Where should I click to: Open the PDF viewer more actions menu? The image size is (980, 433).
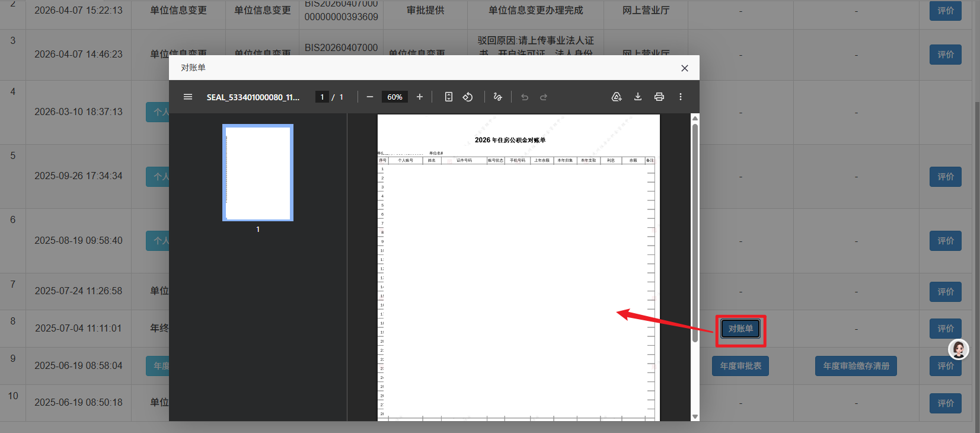click(x=681, y=97)
